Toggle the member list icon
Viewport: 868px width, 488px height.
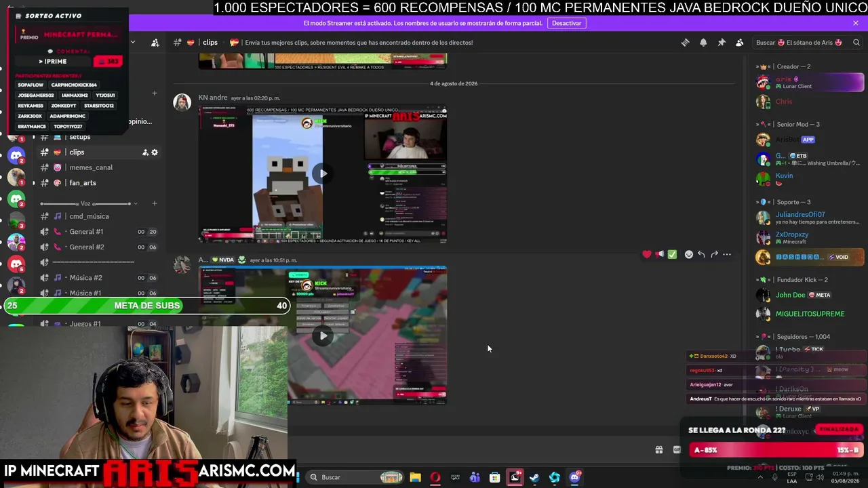pos(740,42)
